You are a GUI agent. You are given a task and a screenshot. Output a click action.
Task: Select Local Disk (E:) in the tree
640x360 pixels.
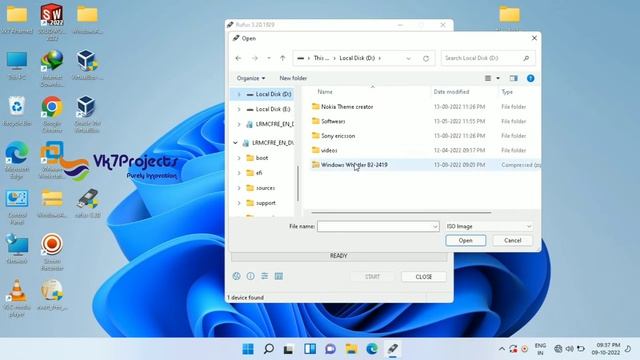273,109
